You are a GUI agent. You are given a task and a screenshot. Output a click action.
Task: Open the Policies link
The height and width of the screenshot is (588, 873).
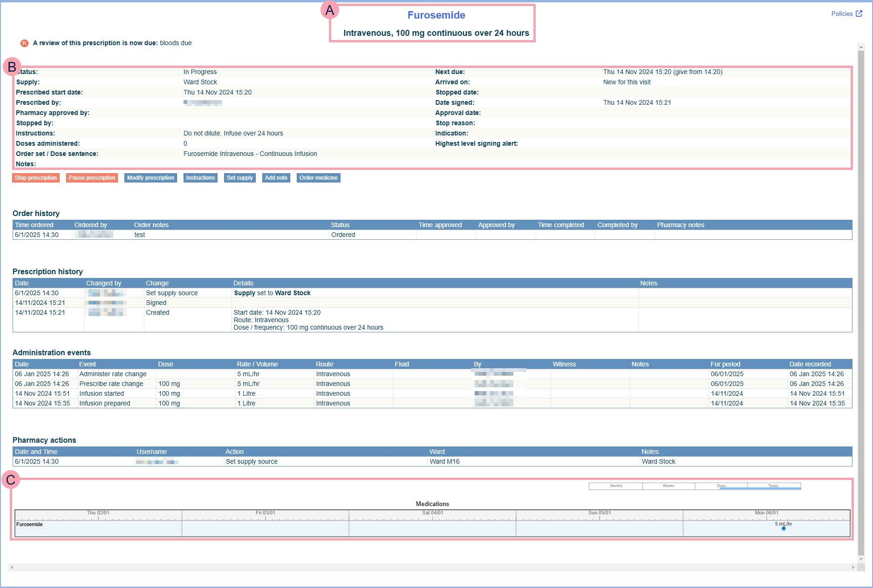[x=842, y=14]
